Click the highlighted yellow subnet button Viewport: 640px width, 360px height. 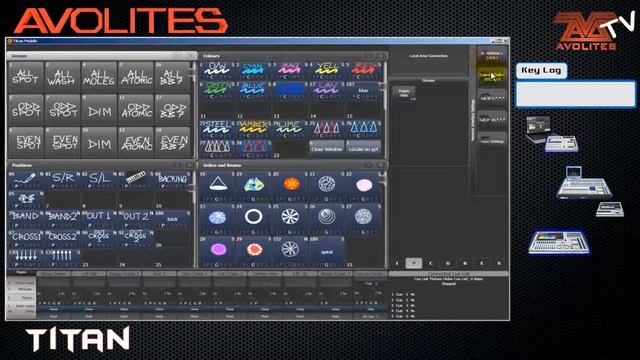pos(492,77)
